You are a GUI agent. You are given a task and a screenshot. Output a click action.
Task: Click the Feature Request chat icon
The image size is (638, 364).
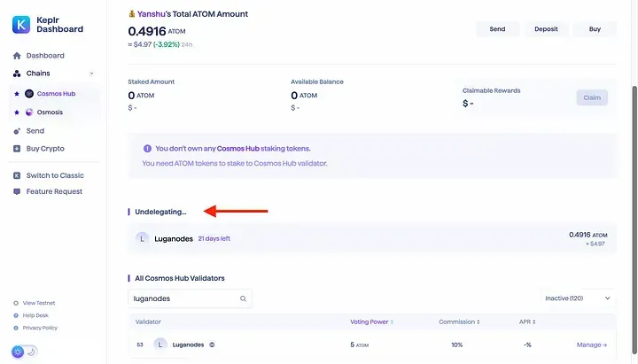[17, 191]
